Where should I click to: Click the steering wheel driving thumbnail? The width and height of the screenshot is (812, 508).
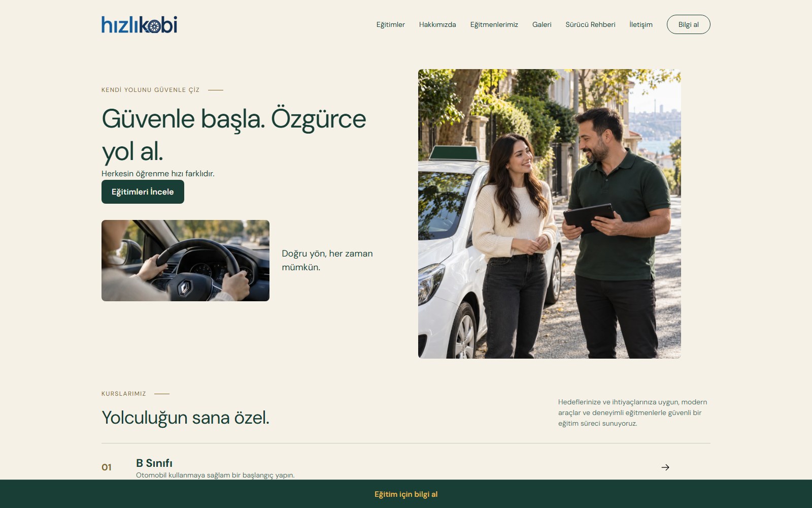(185, 261)
